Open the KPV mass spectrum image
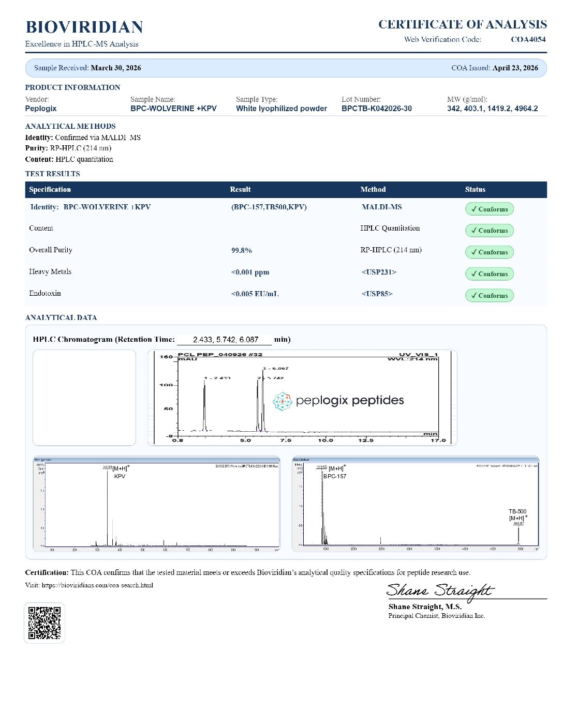This screenshot has width=563, height=728. 156,504
